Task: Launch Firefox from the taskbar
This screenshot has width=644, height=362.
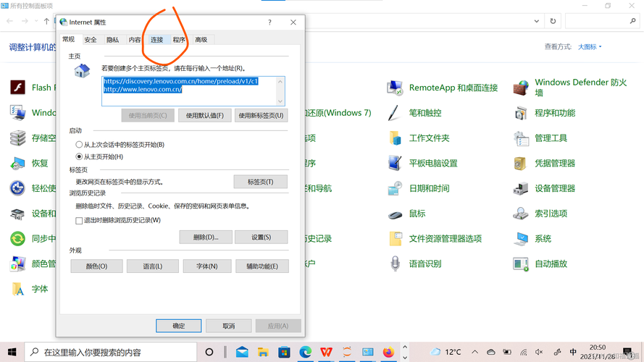Action: point(388,352)
